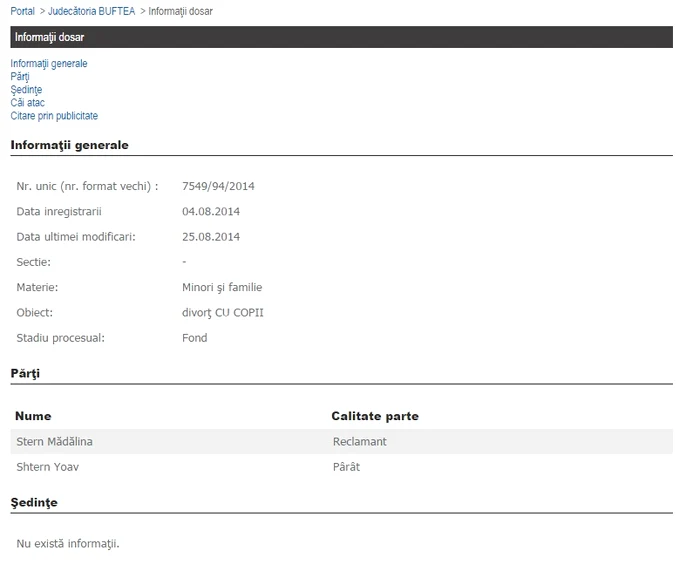The height and width of the screenshot is (571, 700).
Task: Select the Minori și familie value
Action: pyautogui.click(x=222, y=288)
